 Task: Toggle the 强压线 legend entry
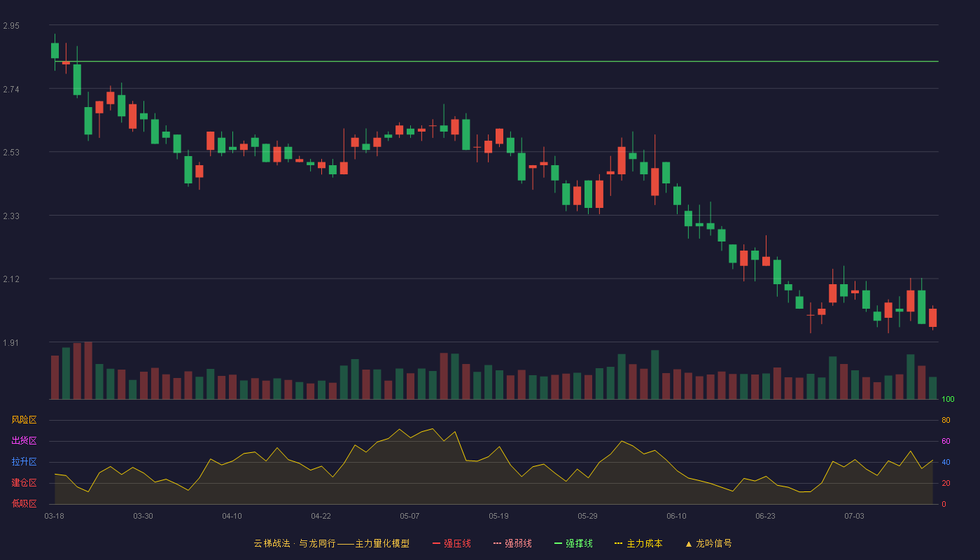pyautogui.click(x=451, y=543)
